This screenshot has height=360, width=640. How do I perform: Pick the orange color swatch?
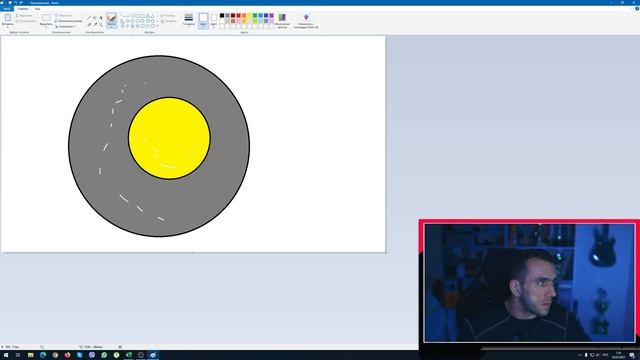pos(244,16)
